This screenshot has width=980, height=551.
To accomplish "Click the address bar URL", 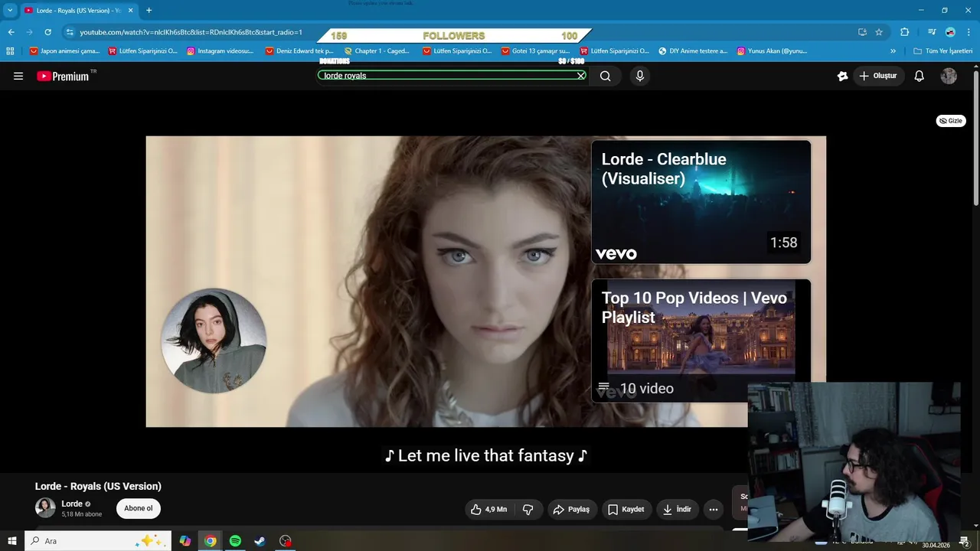I will [191, 32].
